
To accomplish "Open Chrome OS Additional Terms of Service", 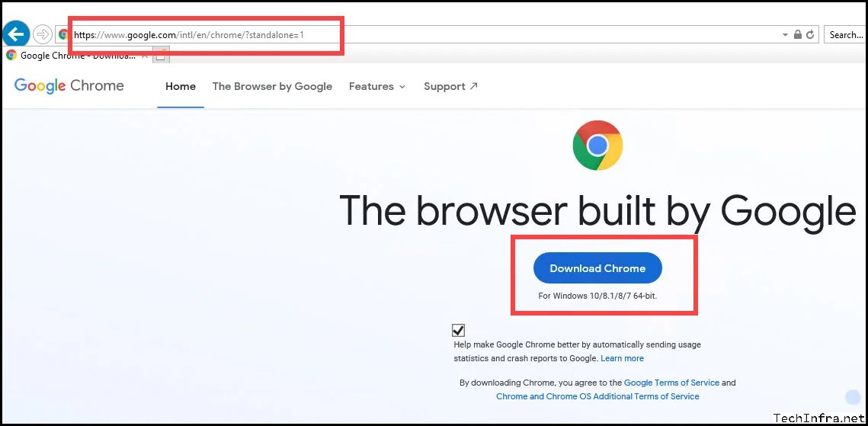I will pos(598,397).
